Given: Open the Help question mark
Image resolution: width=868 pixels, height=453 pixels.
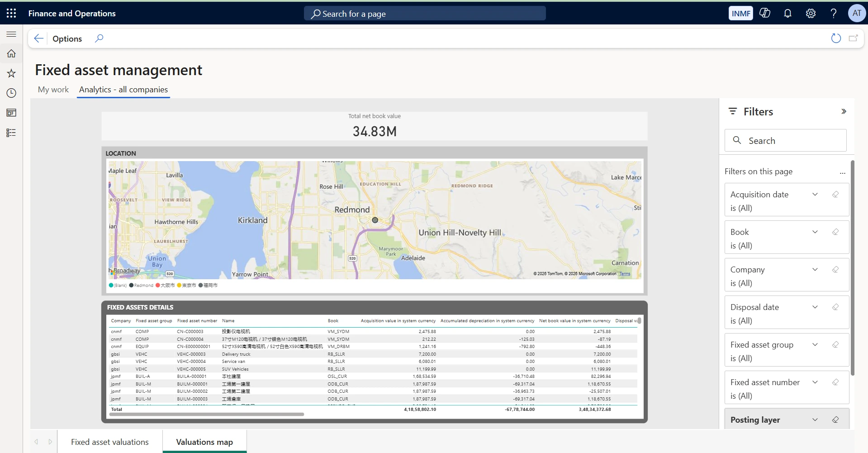Looking at the screenshot, I should tap(833, 13).
